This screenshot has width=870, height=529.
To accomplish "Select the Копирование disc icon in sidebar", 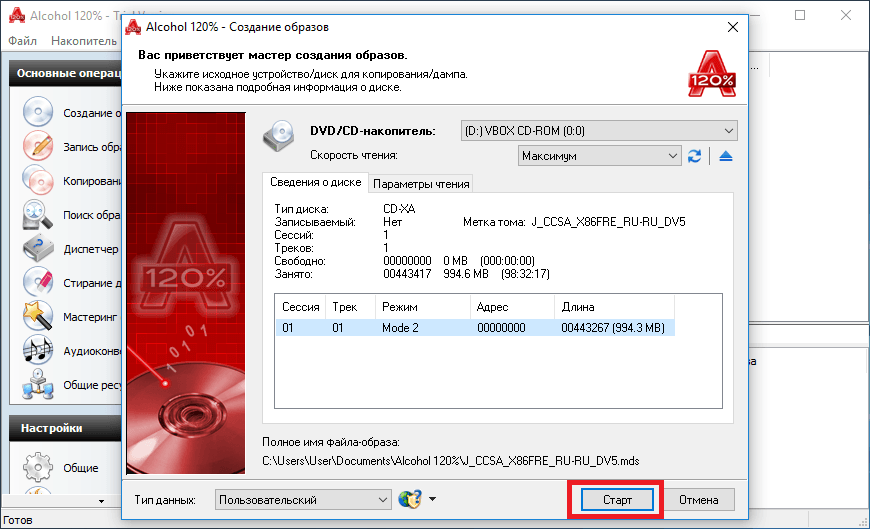I will tap(38, 180).
